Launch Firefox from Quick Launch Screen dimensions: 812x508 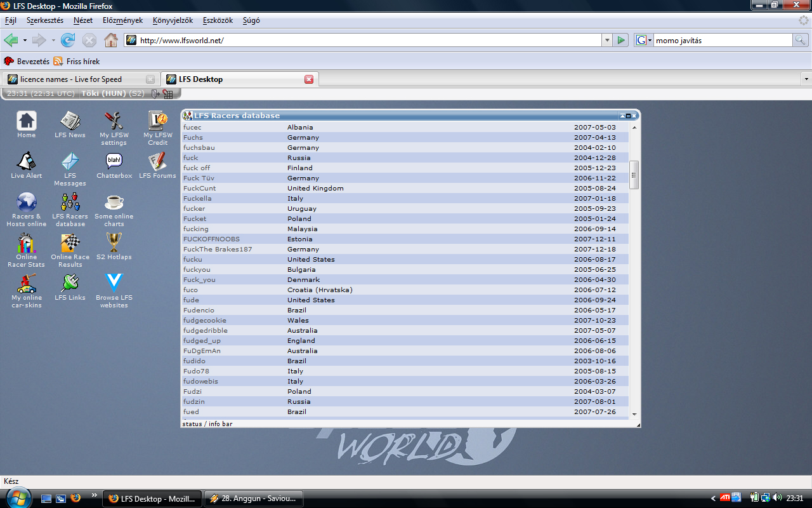click(76, 498)
